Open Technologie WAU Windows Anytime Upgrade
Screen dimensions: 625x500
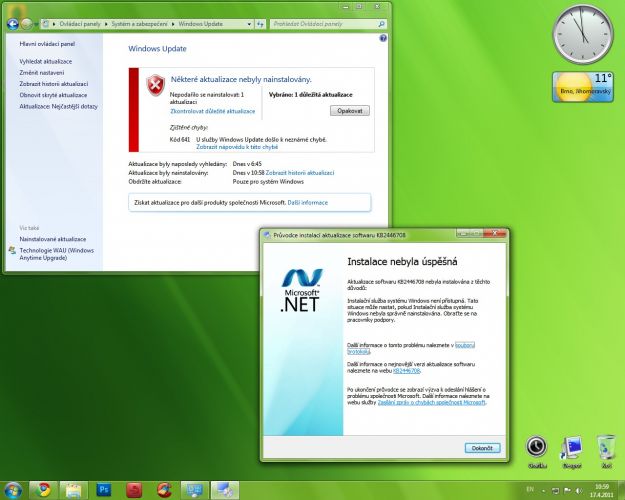57,254
